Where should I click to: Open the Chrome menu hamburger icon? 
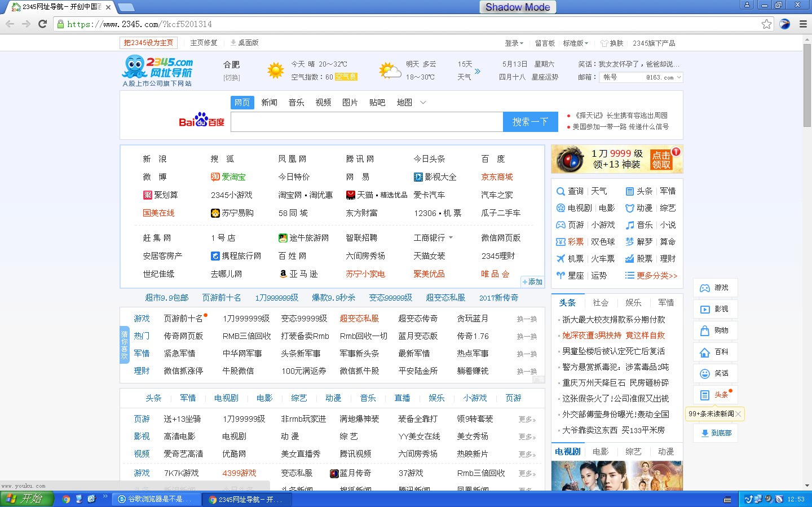click(x=803, y=24)
